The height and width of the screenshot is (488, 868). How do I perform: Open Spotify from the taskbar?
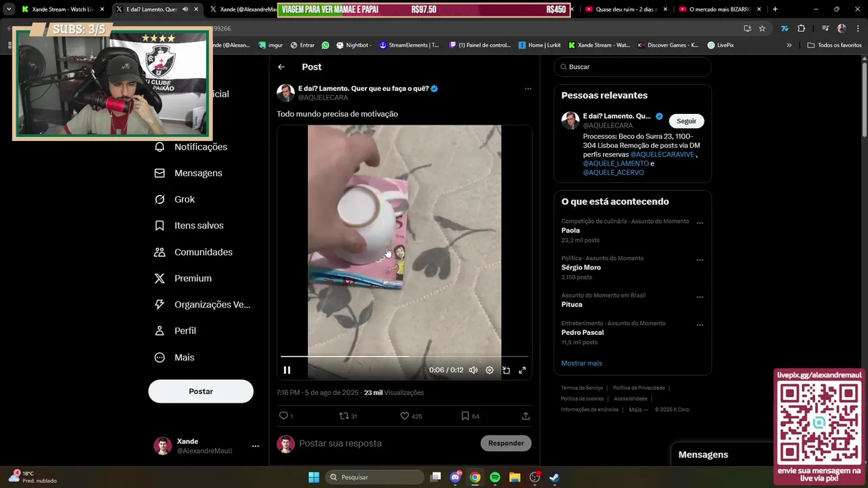494,477
